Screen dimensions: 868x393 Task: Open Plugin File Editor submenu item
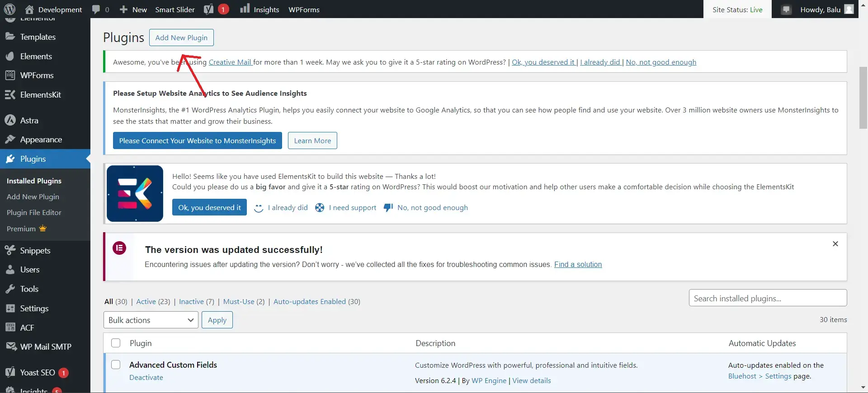click(x=34, y=213)
